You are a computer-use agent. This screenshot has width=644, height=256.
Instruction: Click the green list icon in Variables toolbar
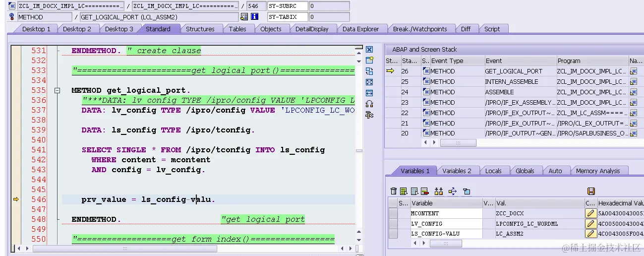pyautogui.click(x=404, y=191)
